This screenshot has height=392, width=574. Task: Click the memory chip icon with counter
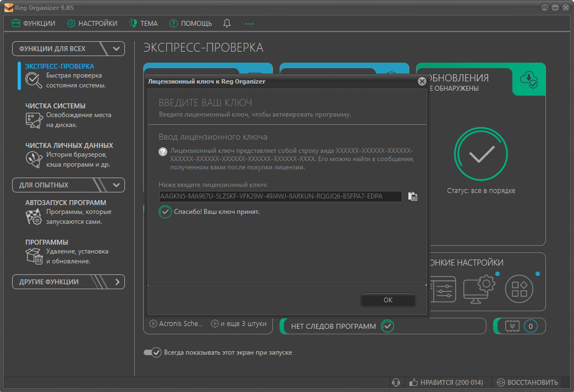click(x=512, y=326)
